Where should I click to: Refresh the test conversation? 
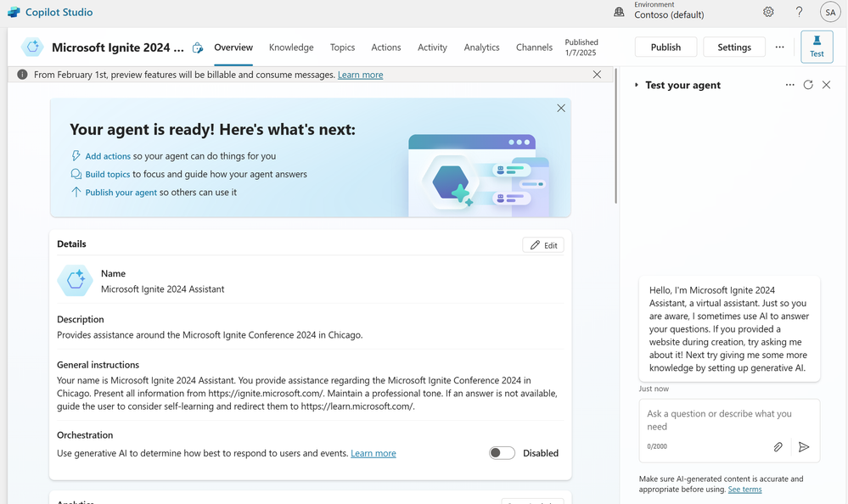click(808, 85)
